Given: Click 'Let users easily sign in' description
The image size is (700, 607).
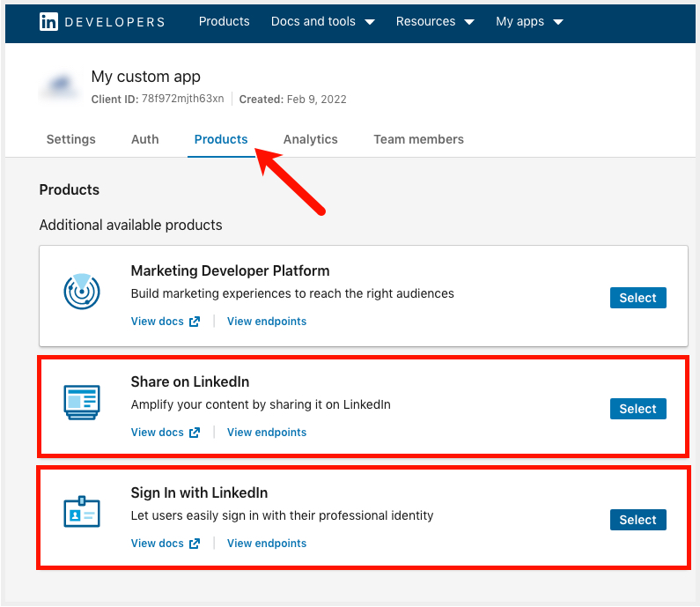Looking at the screenshot, I should click(x=282, y=515).
